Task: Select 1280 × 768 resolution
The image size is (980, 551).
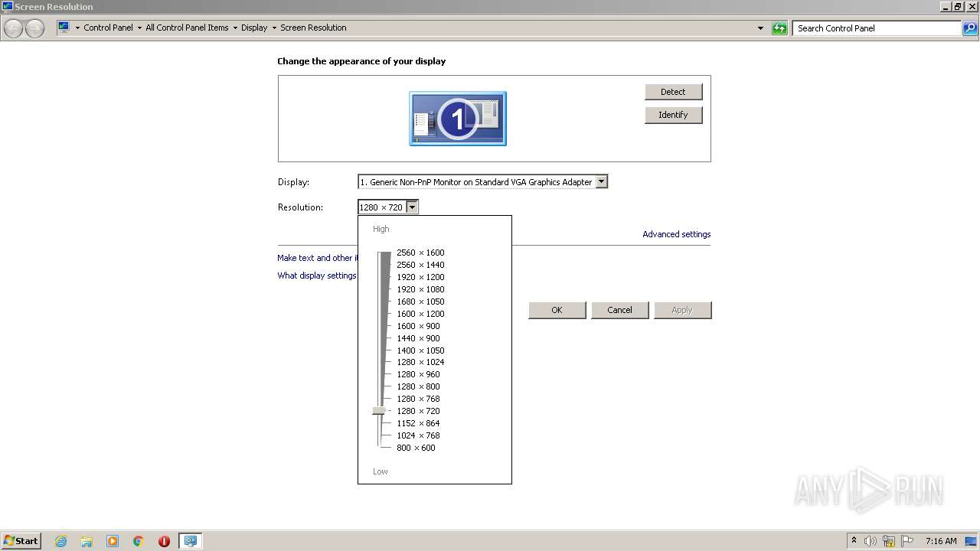Action: point(418,399)
